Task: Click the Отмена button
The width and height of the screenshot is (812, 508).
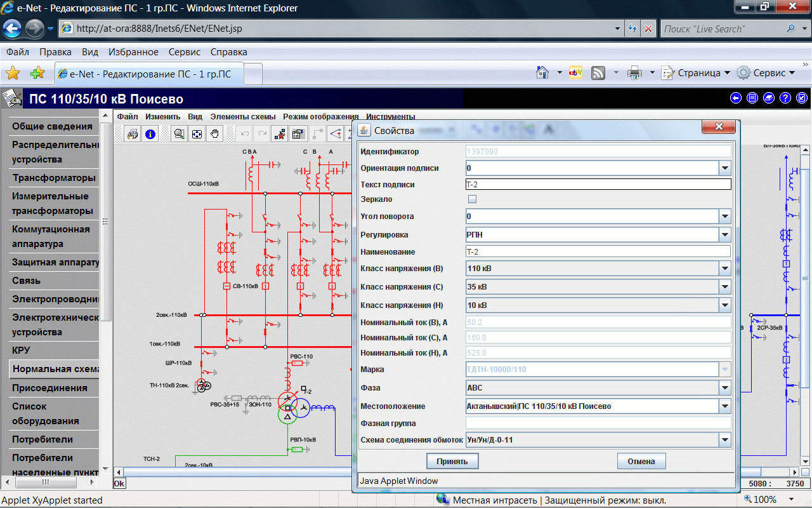Action: 641,461
